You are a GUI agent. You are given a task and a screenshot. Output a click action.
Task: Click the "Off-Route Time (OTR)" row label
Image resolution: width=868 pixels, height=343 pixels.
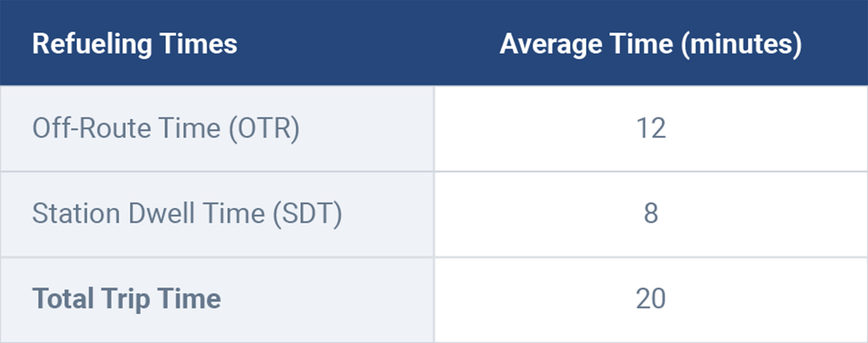point(166,128)
